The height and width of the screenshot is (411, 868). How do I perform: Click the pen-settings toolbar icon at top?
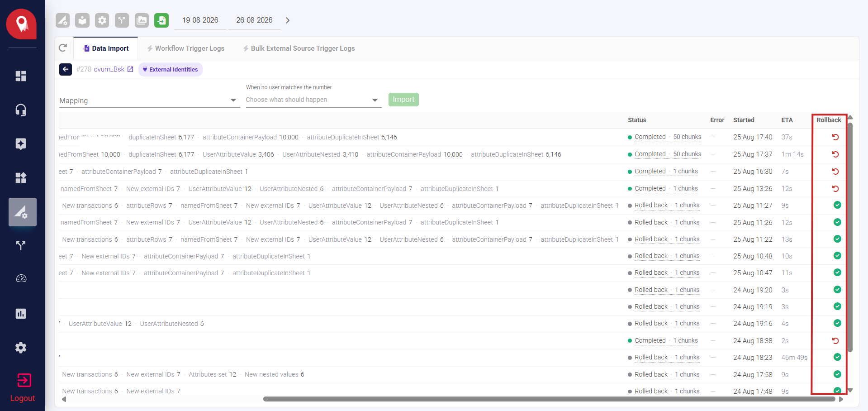[62, 20]
